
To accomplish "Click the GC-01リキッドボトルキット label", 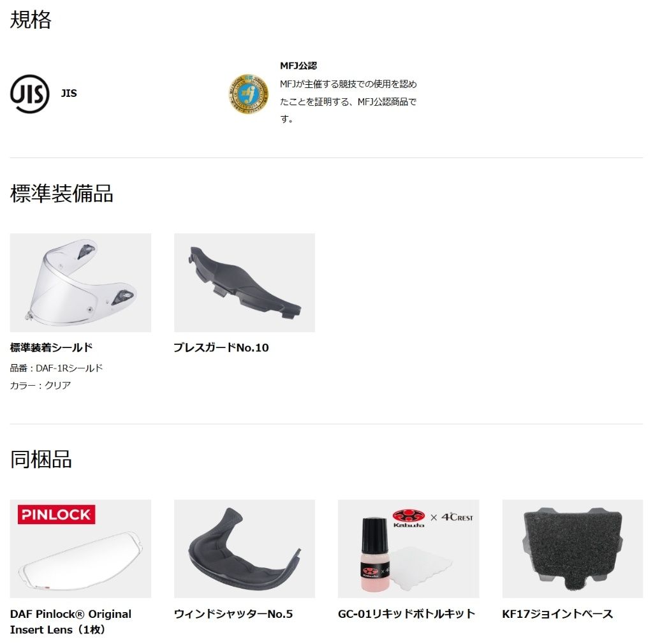I will [x=406, y=614].
